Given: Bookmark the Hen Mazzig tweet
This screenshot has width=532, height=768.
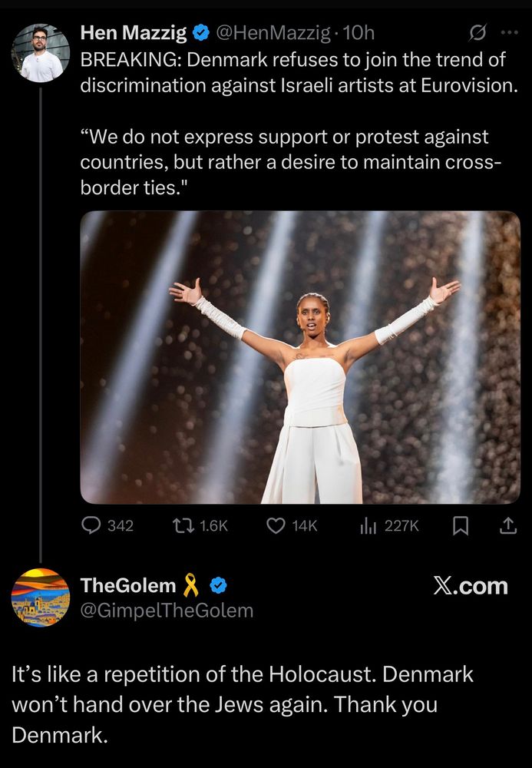Looking at the screenshot, I should pos(460,526).
